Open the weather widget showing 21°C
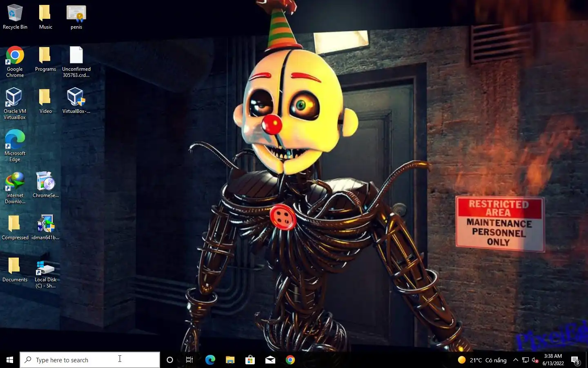The image size is (588, 368). point(482,360)
